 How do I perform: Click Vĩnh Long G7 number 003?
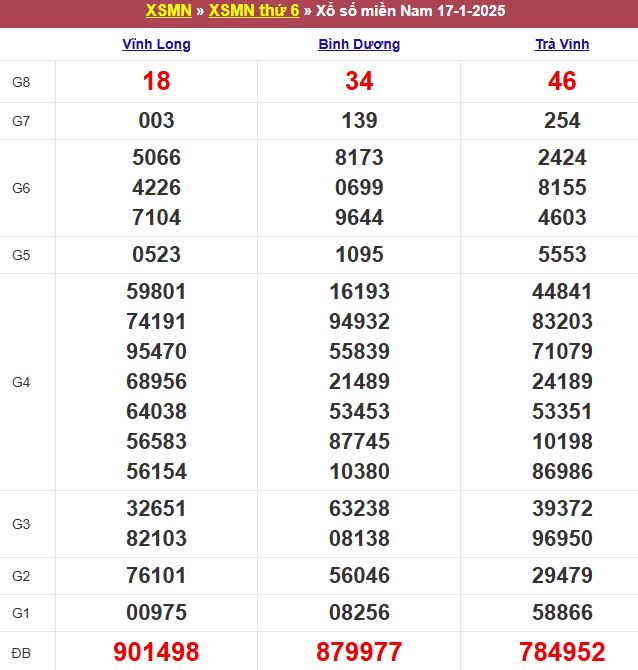(156, 120)
